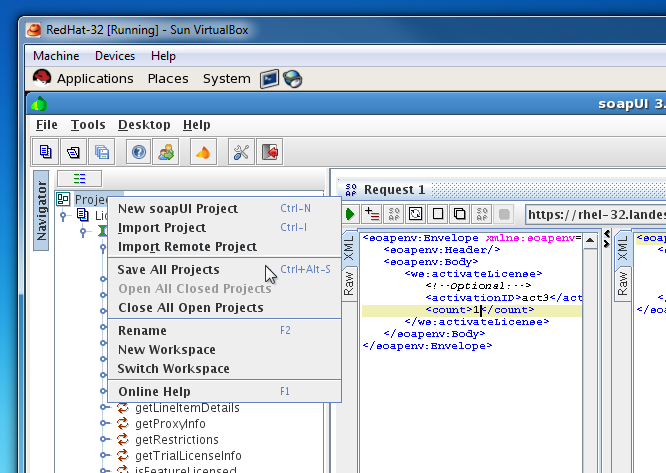Submit request with the green play button
This screenshot has width=666, height=473.
(350, 214)
